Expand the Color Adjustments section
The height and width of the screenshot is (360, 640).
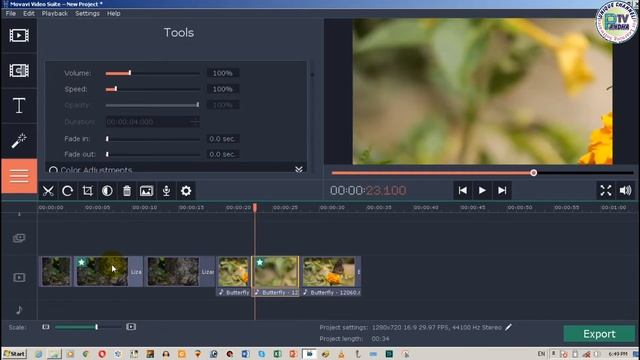(96, 169)
